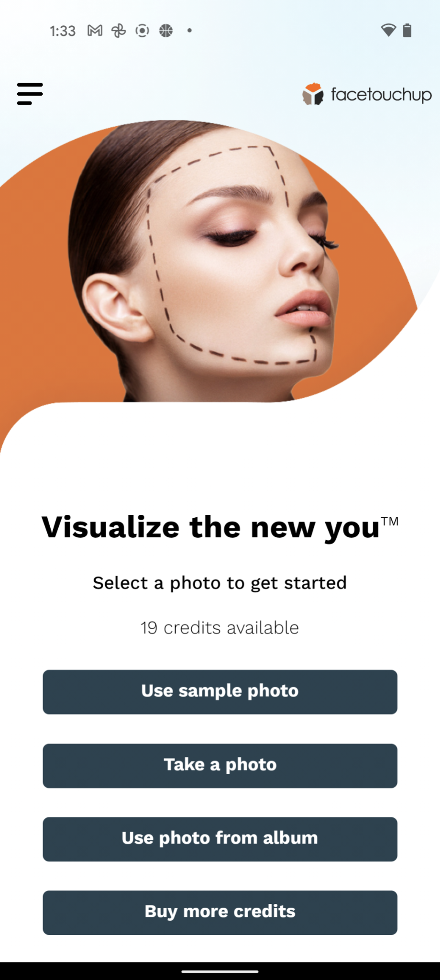Tap the bottom navigation gesture bar
This screenshot has width=440, height=980.
point(220,971)
